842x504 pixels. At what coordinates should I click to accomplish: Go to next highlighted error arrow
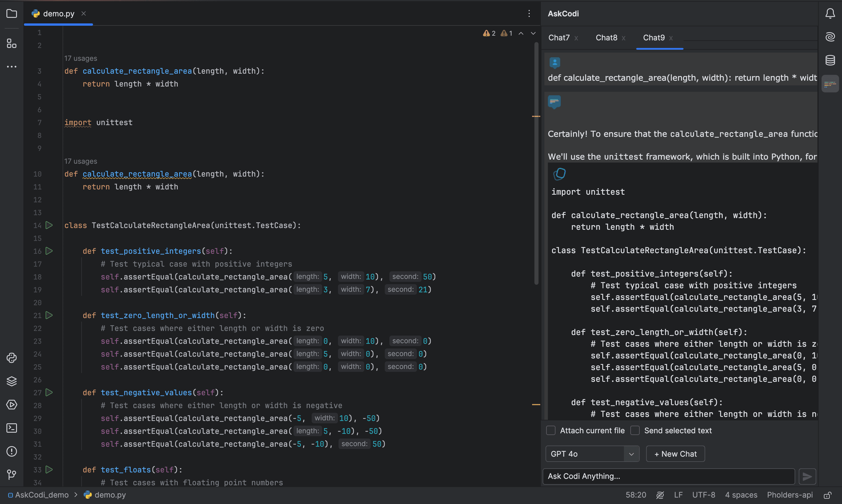coord(533,33)
